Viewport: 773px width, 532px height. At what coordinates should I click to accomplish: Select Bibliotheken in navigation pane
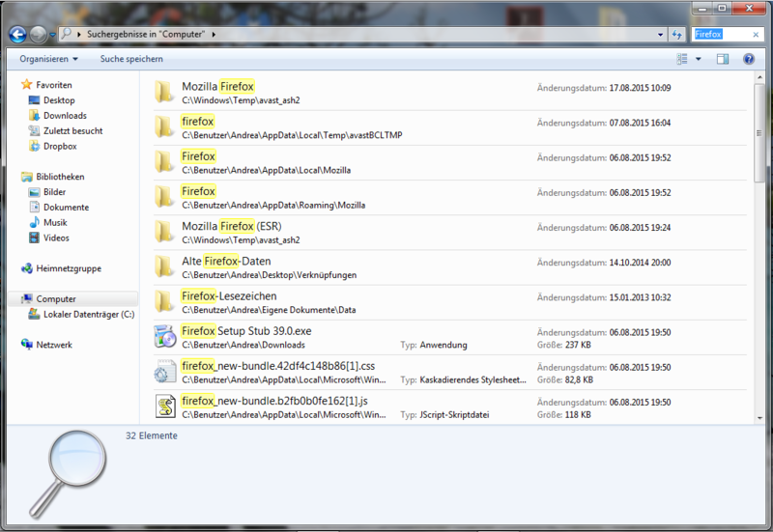tap(60, 177)
